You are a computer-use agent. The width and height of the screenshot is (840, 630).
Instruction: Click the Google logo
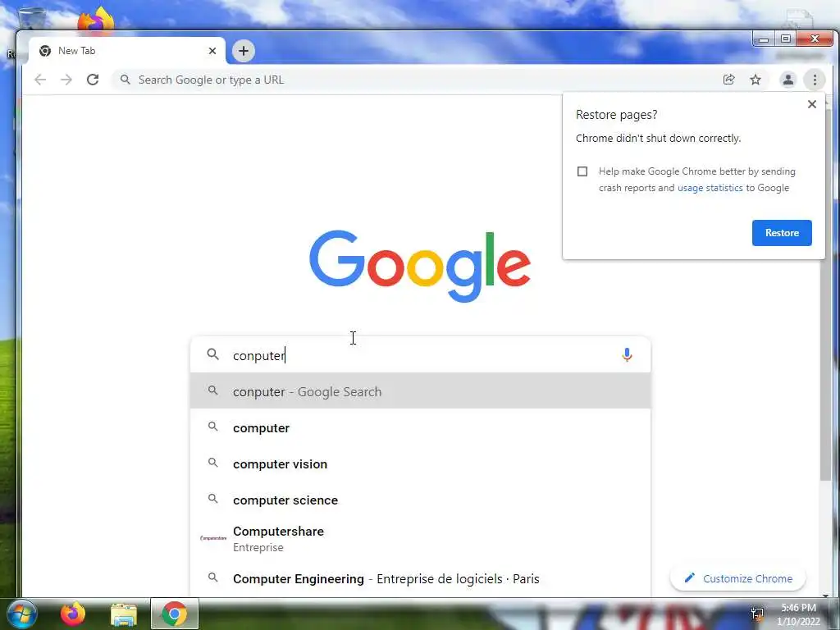(419, 267)
